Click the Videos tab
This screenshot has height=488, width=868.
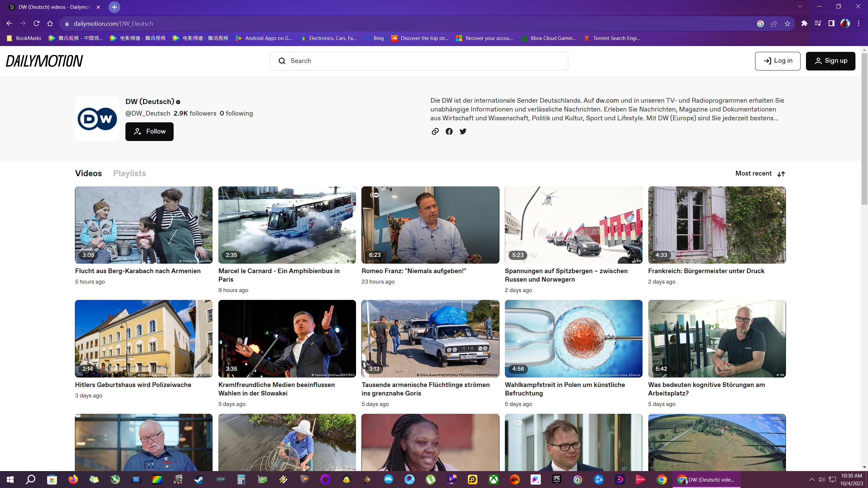(x=88, y=173)
